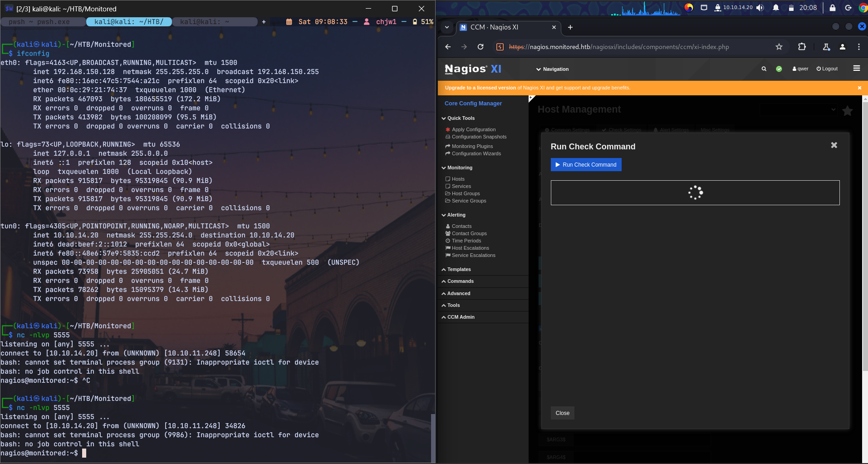Click the browser back arrow icon

448,47
